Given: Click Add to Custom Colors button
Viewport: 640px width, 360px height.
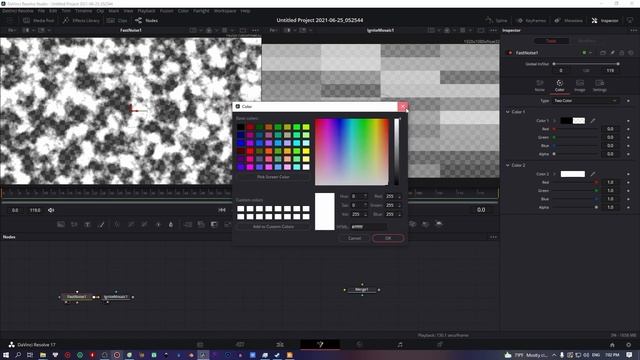Looking at the screenshot, I should 273,227.
